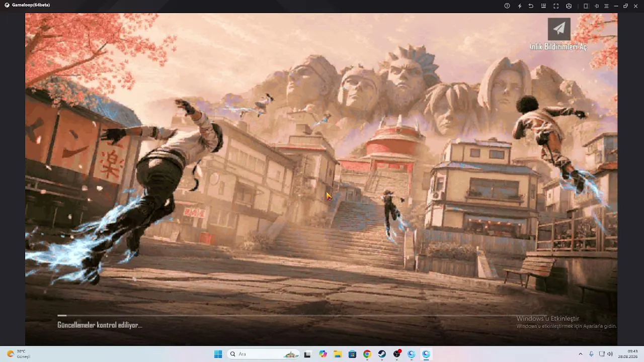Click the paper plane notification icon
This screenshot has height=362, width=644.
(559, 29)
